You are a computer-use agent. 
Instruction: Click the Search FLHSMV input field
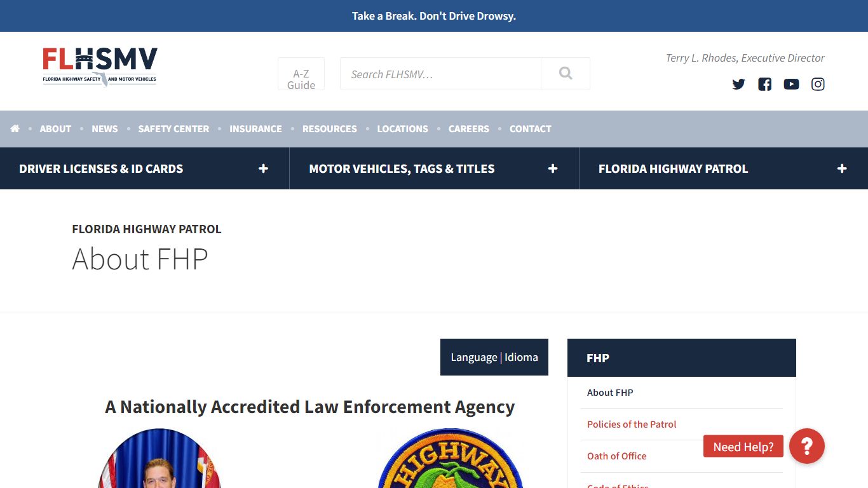[x=440, y=74]
